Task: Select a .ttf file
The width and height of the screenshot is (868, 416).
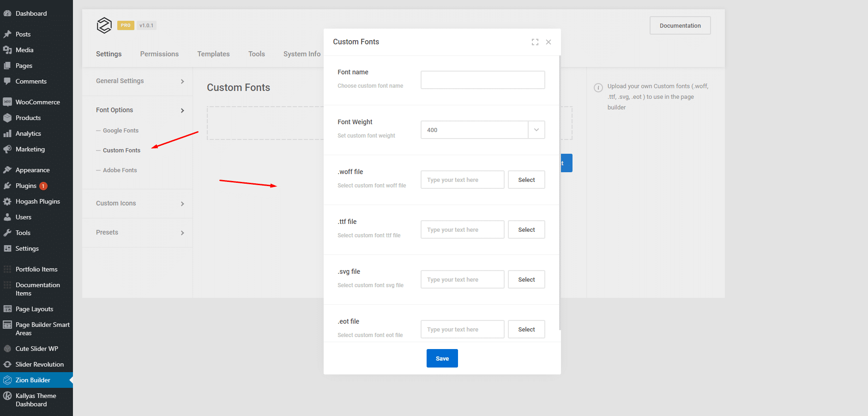Action: pyautogui.click(x=526, y=229)
